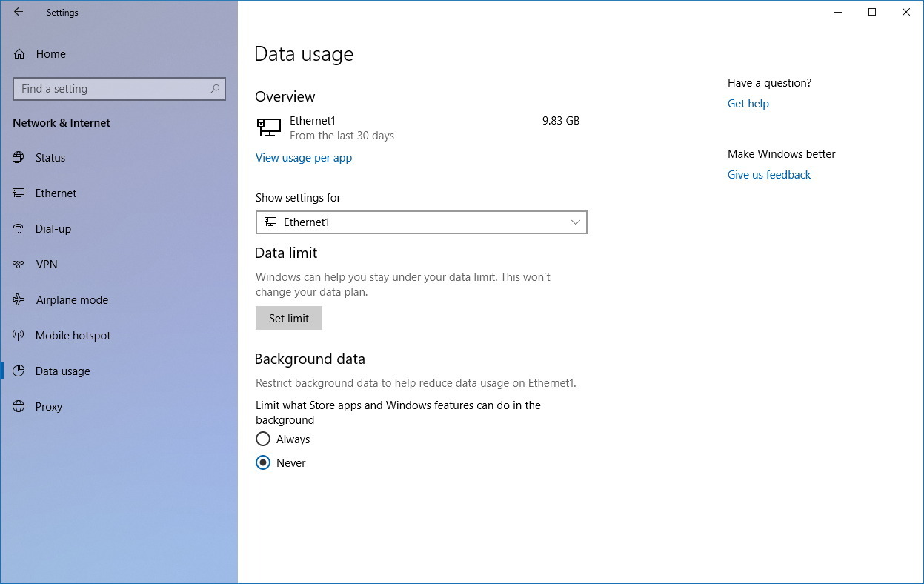Select the Always radio button
This screenshot has height=584, width=924.
262,439
